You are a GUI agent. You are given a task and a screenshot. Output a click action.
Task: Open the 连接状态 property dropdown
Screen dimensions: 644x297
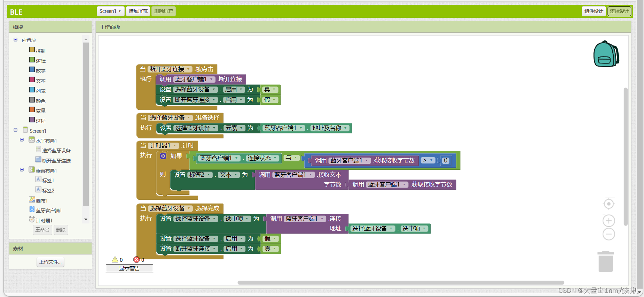[263, 158]
